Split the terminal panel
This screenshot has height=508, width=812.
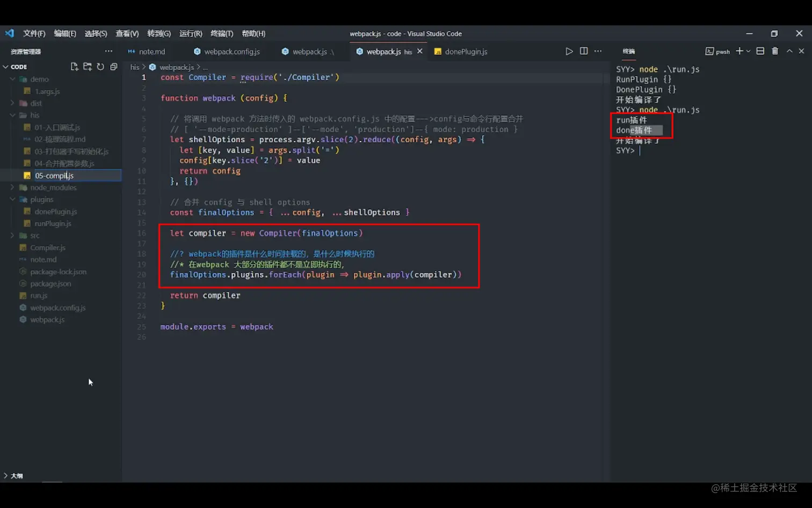coord(760,51)
